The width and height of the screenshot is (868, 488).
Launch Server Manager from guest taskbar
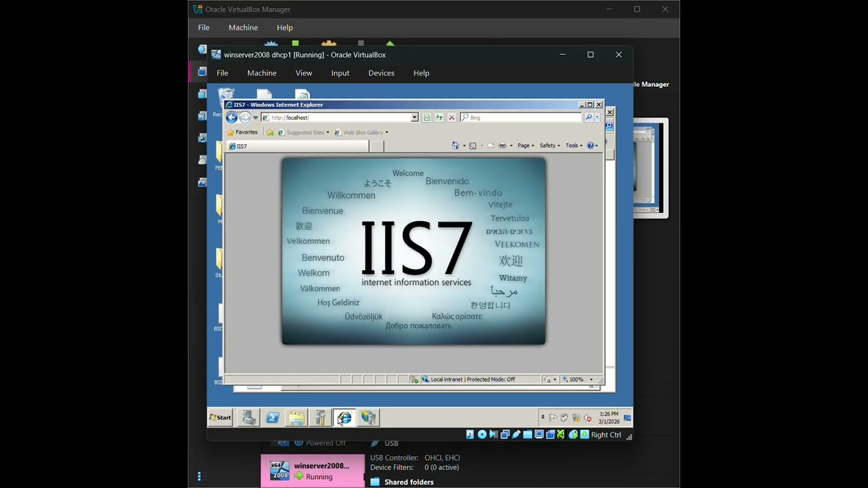248,418
